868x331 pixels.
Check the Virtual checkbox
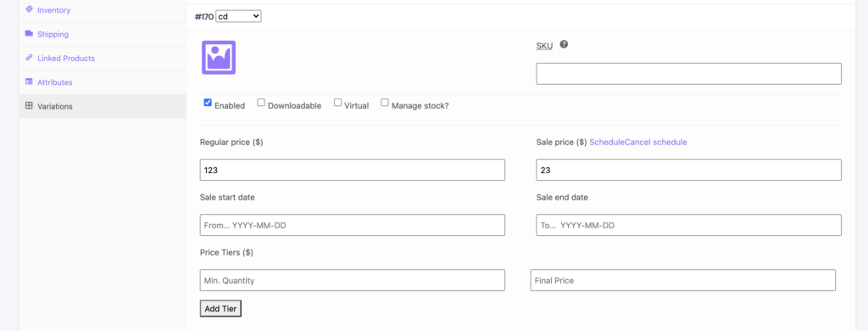337,103
